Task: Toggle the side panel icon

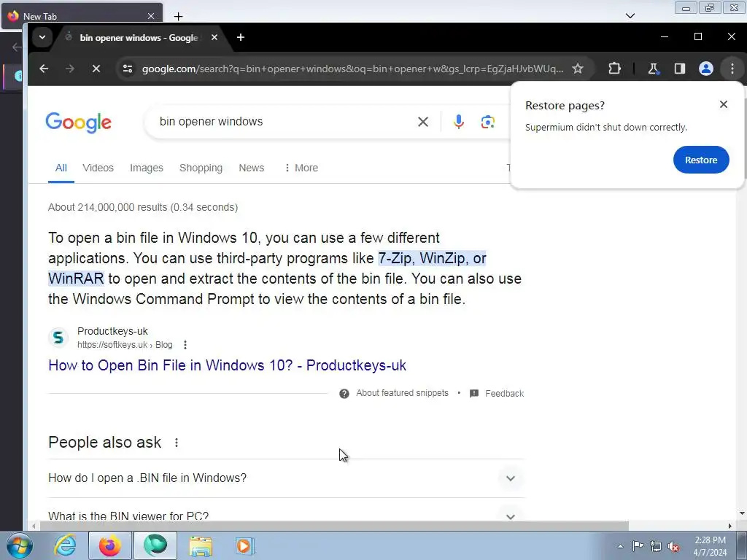Action: [680, 69]
